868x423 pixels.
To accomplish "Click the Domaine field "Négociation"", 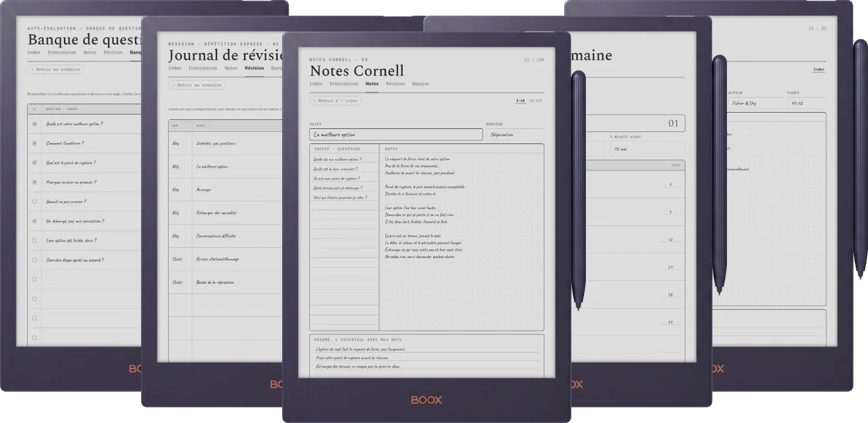I will pyautogui.click(x=515, y=134).
